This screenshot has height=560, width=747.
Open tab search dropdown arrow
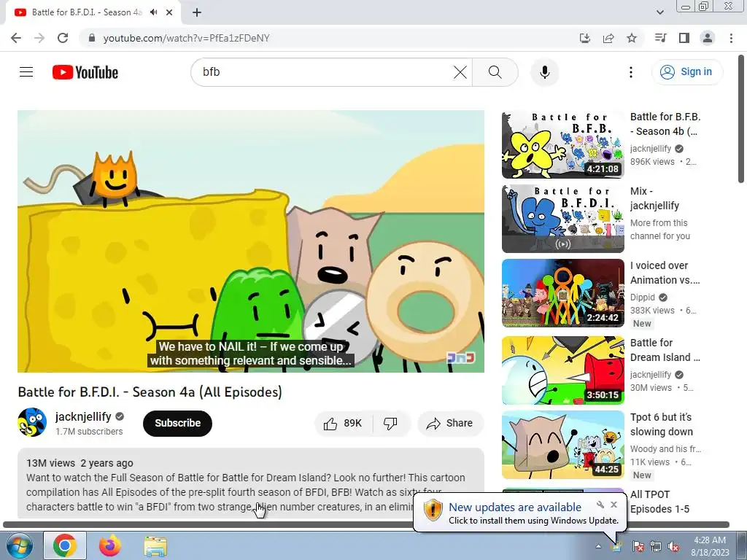tap(659, 12)
